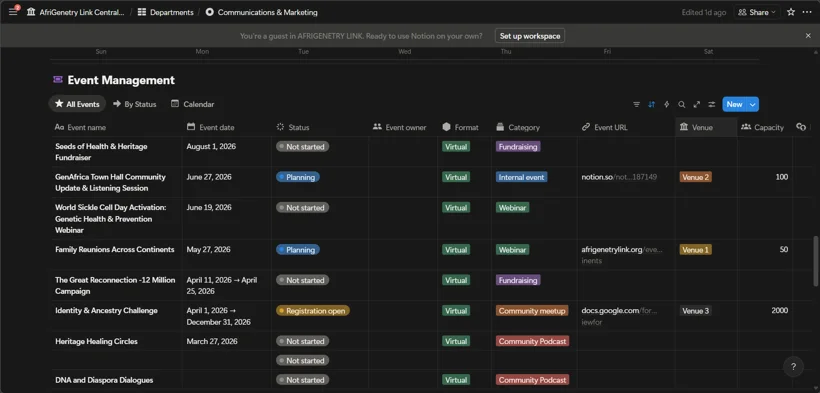Image resolution: width=820 pixels, height=393 pixels.
Task: Open view settings sliders icon
Action: (x=712, y=104)
